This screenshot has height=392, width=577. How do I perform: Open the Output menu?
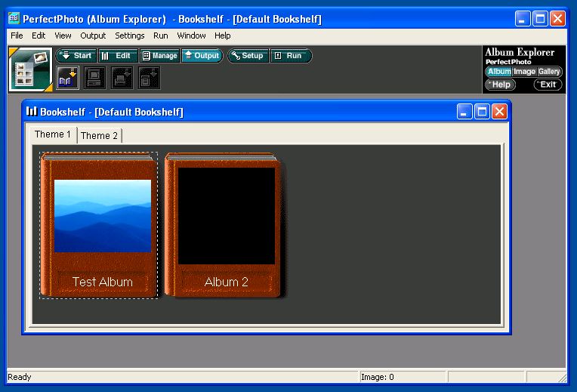pos(93,35)
